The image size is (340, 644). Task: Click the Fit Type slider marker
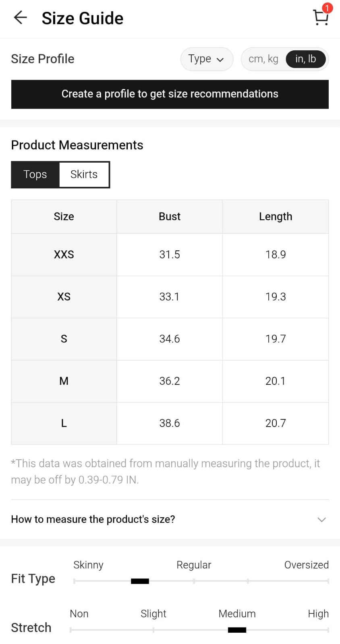[x=140, y=581]
